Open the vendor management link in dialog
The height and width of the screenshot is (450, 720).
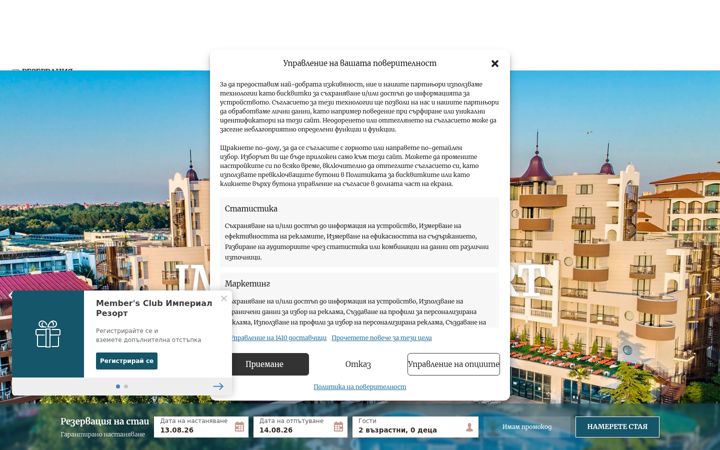tap(279, 338)
